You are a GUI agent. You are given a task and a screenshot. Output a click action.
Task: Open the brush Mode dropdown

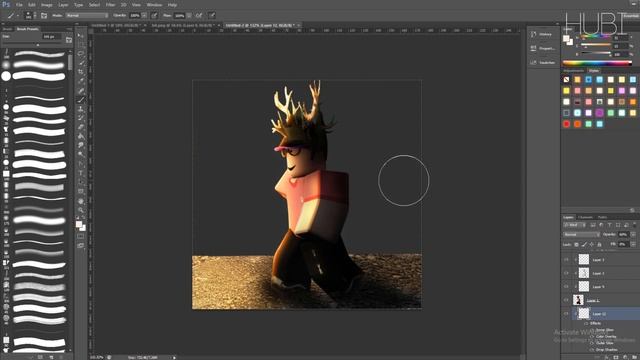(x=87, y=16)
